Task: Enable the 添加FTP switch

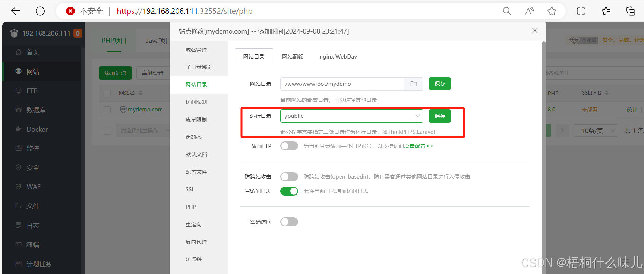Action: (289, 146)
